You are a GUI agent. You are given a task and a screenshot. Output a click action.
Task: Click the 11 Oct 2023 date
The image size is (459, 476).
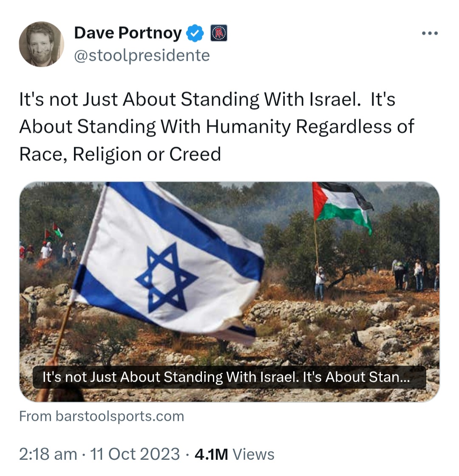(135, 454)
